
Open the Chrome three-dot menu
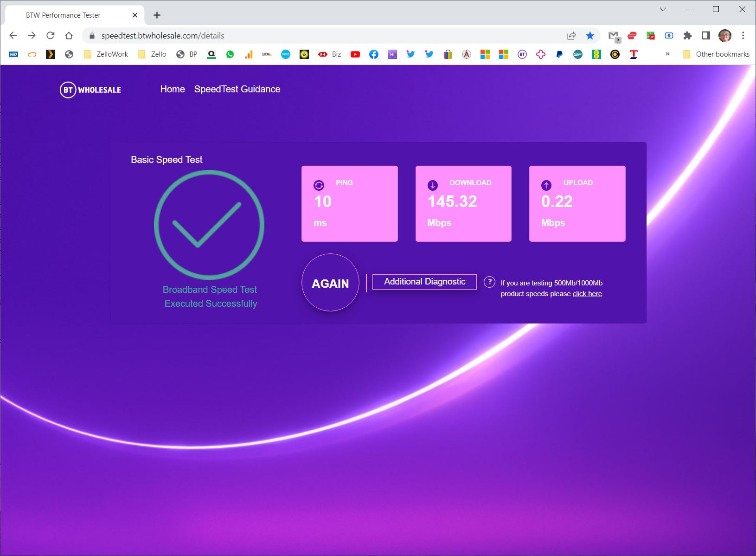[743, 36]
